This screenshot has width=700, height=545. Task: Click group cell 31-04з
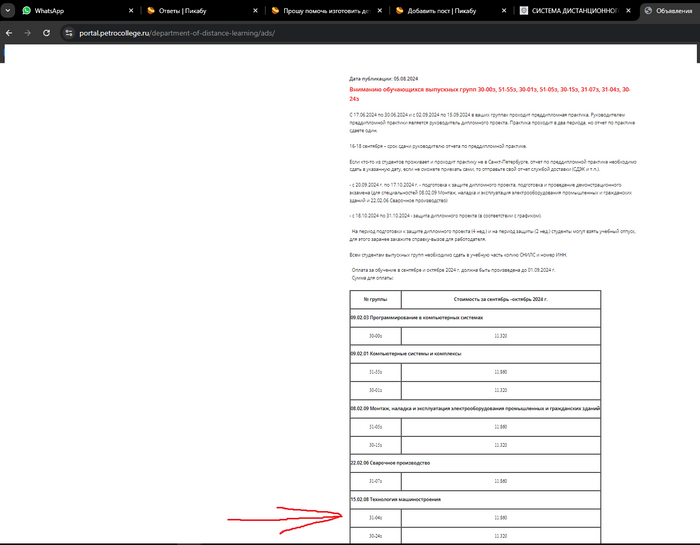[375, 518]
